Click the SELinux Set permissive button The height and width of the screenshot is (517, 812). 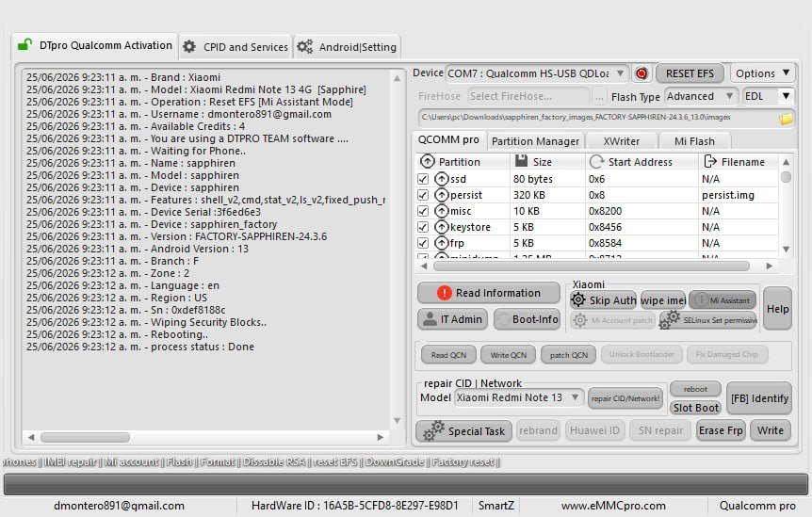(x=708, y=320)
